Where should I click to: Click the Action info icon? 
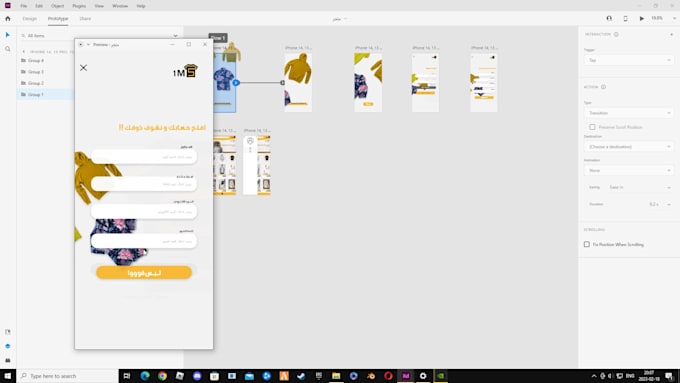603,87
